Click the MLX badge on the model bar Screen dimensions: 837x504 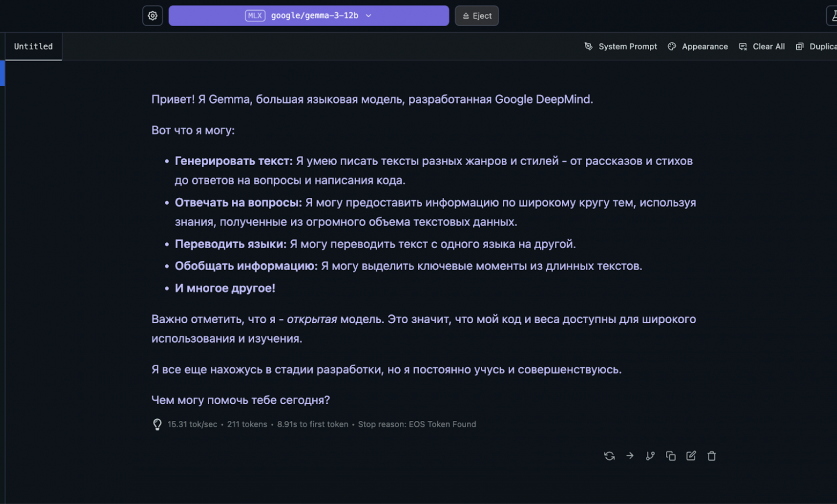tap(255, 16)
